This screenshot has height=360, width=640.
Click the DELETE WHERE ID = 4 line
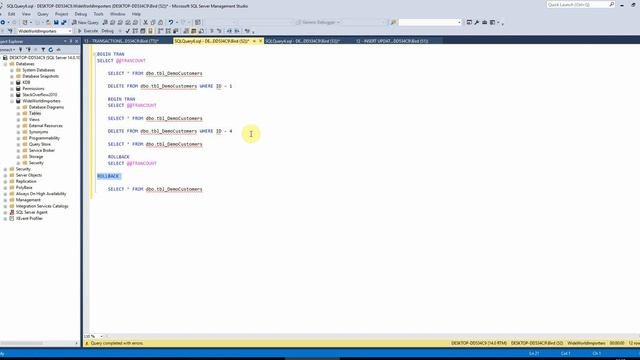coord(170,131)
